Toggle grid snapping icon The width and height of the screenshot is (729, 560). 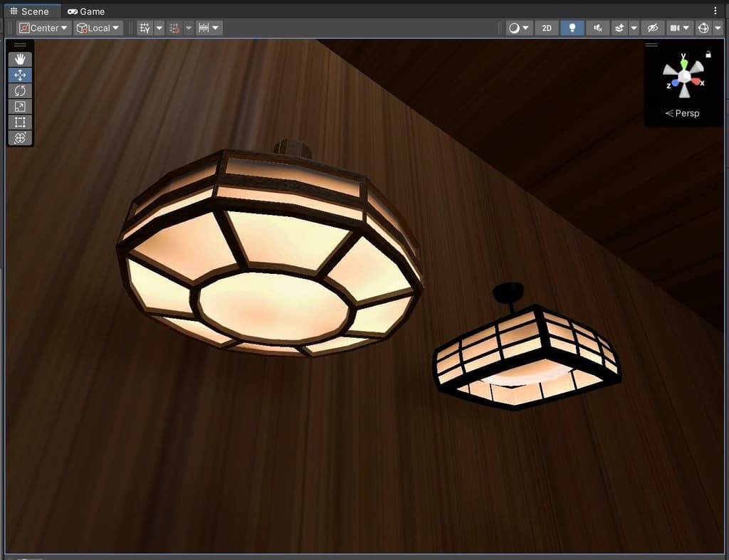point(174,28)
